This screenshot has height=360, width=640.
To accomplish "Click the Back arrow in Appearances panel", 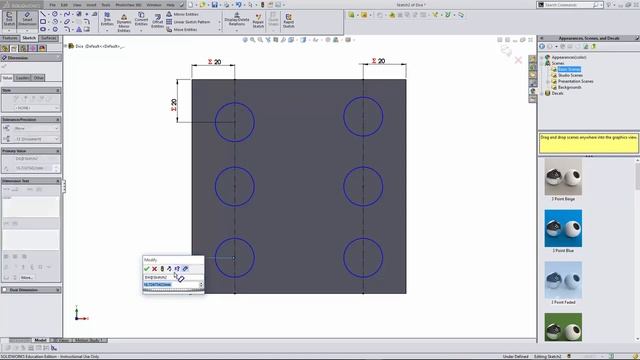I will pos(542,47).
